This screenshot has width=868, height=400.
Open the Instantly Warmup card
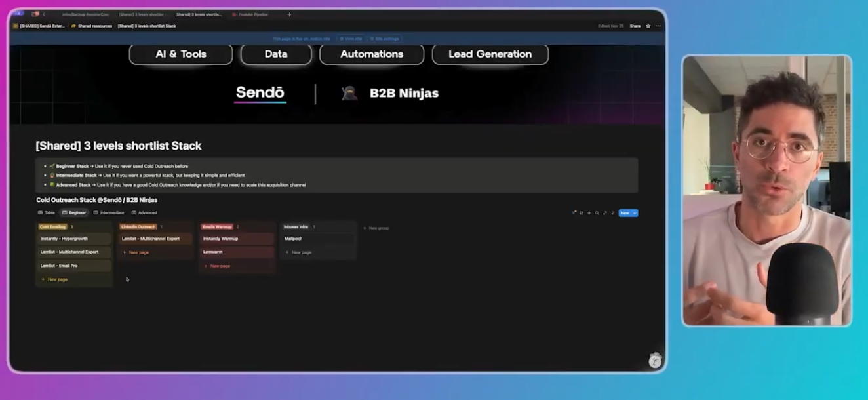pos(237,239)
